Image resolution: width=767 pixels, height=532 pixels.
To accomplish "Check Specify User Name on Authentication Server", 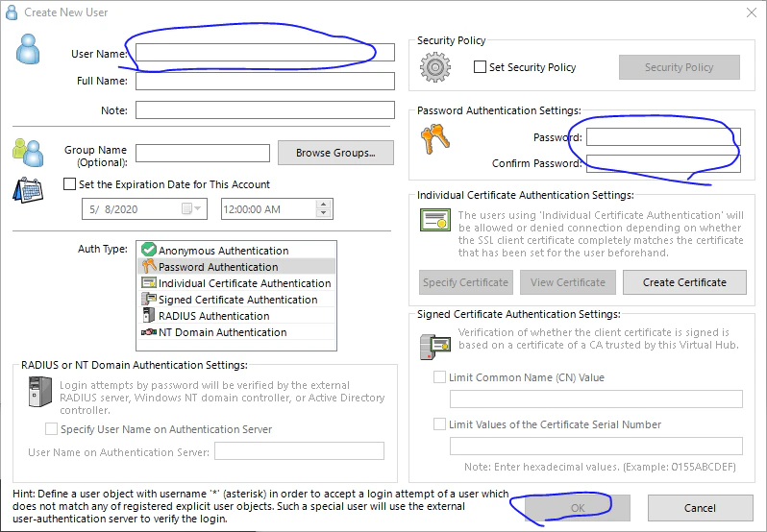I will (51, 429).
